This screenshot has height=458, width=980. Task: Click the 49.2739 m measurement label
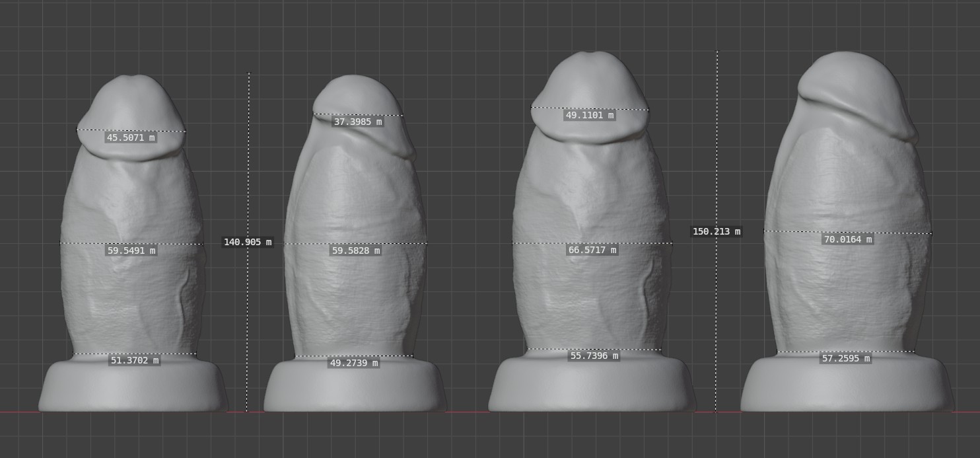[354, 363]
